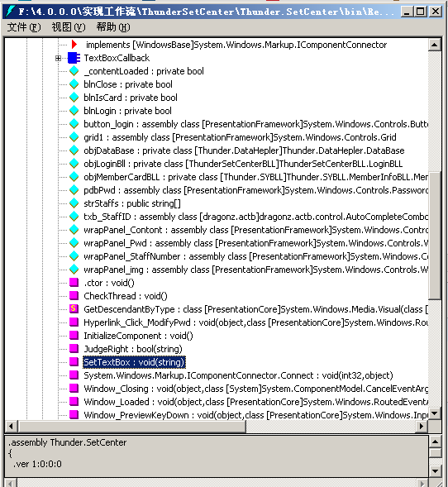Image resolution: width=448 pixels, height=487 pixels.
Task: Select the JudgeRight : bool(string) method
Action: (133, 349)
